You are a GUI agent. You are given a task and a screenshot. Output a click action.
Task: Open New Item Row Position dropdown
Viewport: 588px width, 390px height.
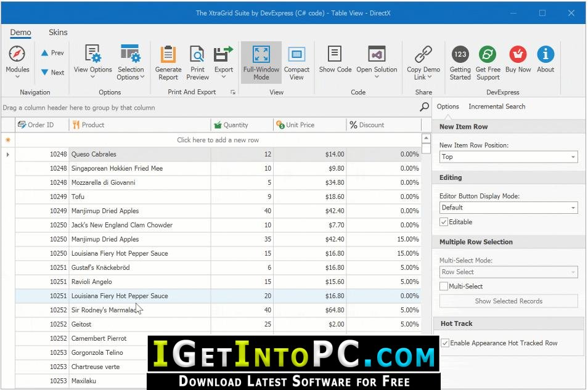pyautogui.click(x=508, y=156)
